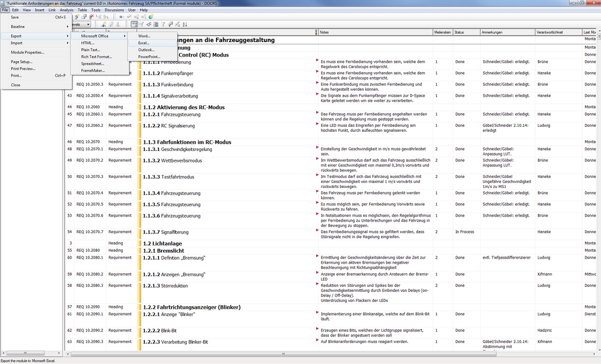Click the red link marker beside Funkempfänger notes
This screenshot has width=601, height=364.
[x=317, y=71]
